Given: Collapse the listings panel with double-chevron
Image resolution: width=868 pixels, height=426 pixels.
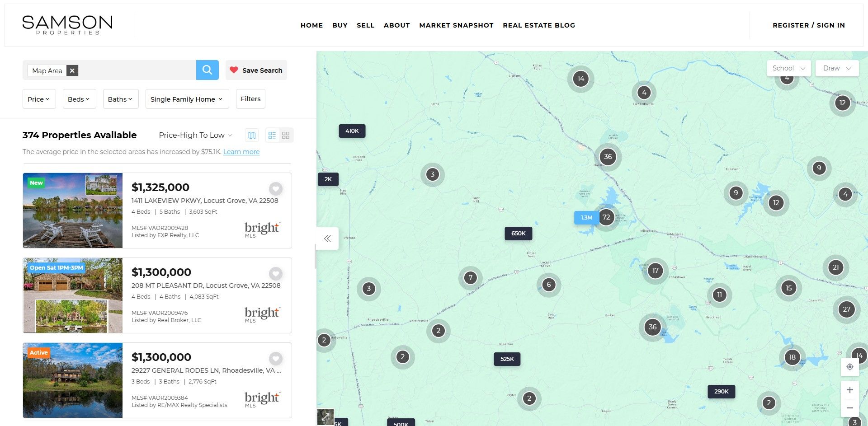Looking at the screenshot, I should [x=327, y=239].
